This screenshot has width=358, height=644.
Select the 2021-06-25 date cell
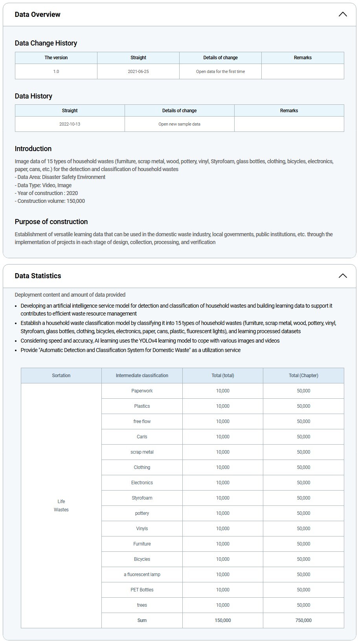click(138, 72)
